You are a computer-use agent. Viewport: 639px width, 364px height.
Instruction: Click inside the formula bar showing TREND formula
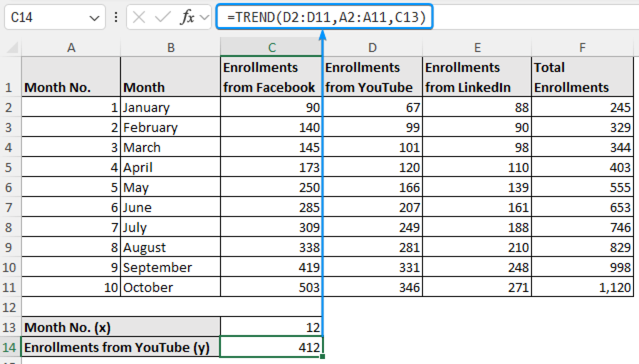click(324, 17)
